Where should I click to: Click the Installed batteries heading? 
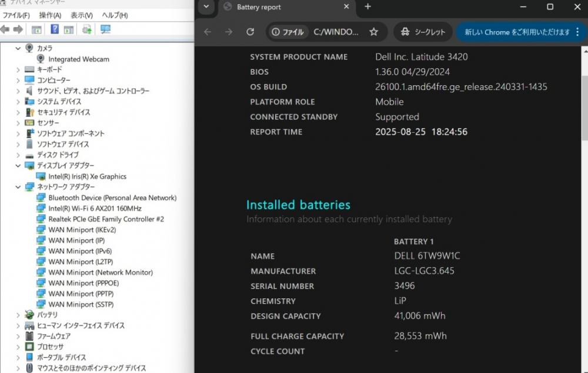298,205
